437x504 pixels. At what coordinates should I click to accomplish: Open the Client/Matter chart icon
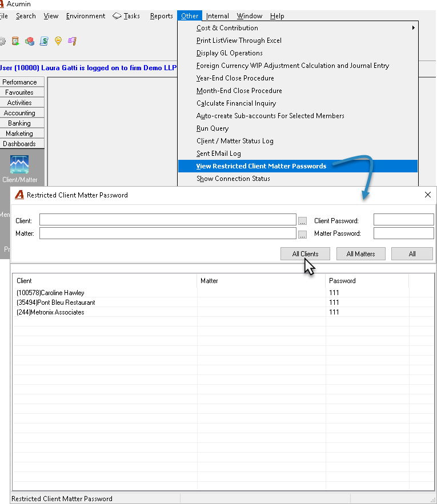click(x=19, y=164)
